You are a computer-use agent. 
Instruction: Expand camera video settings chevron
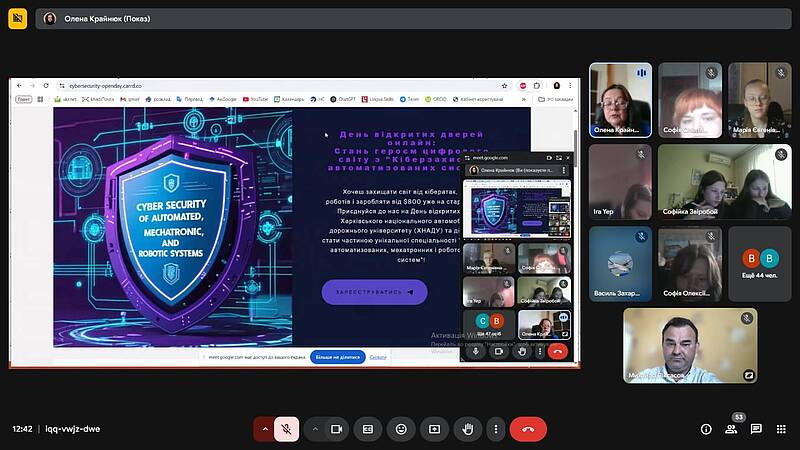coord(315,429)
